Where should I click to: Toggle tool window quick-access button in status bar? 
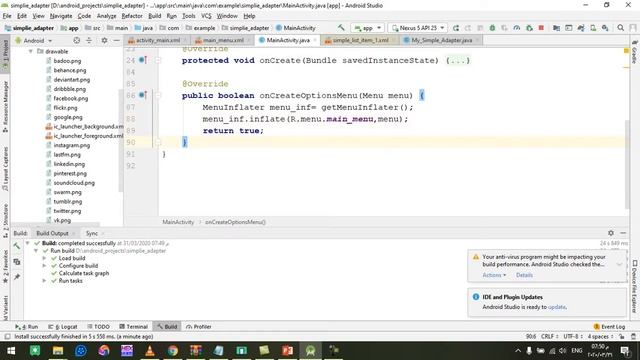point(7,337)
